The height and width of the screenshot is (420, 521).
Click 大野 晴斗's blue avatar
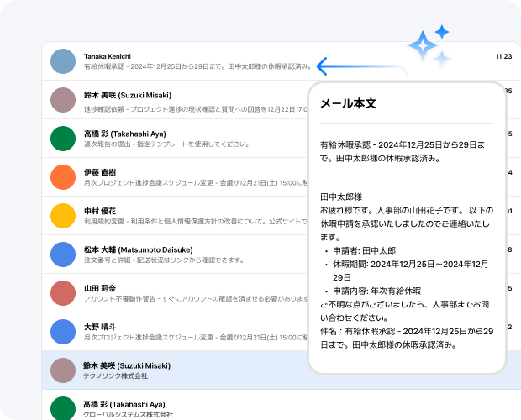[63, 332]
